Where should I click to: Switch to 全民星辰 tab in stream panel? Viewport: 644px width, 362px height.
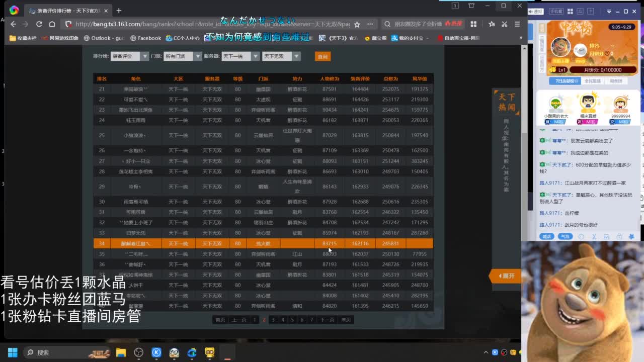pos(592,80)
